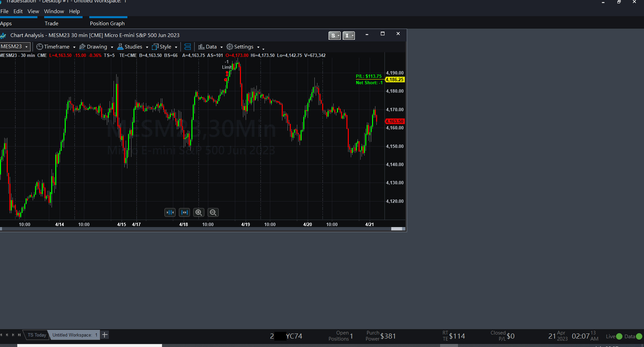
Task: Click the Net Short: -1 label
Action: [369, 83]
